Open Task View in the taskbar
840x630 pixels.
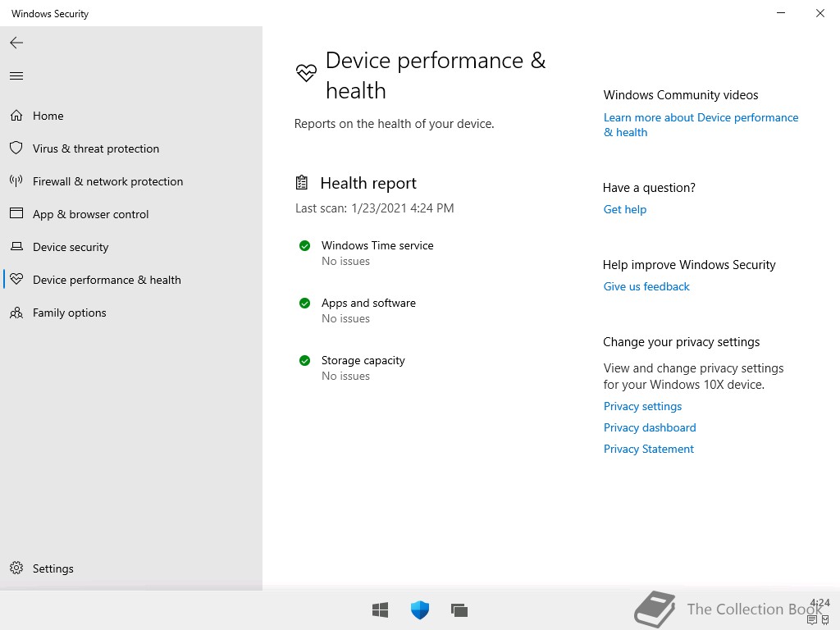(x=459, y=609)
